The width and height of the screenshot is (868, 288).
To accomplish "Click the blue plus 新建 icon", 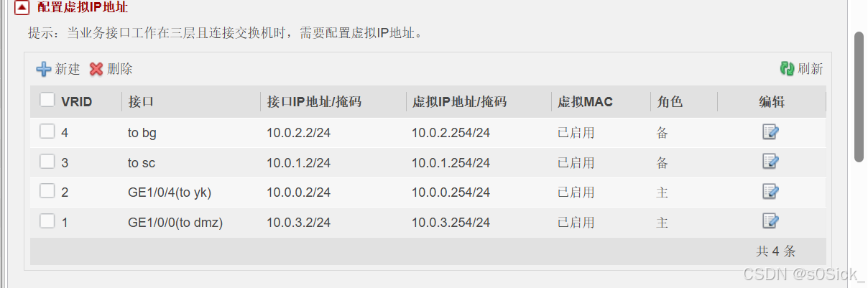I will pyautogui.click(x=44, y=69).
